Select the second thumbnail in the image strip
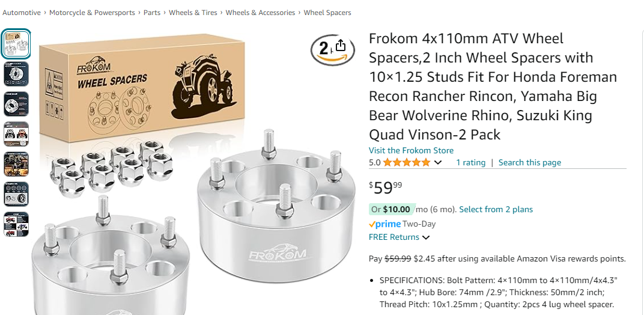644x315 pixels. click(16, 74)
